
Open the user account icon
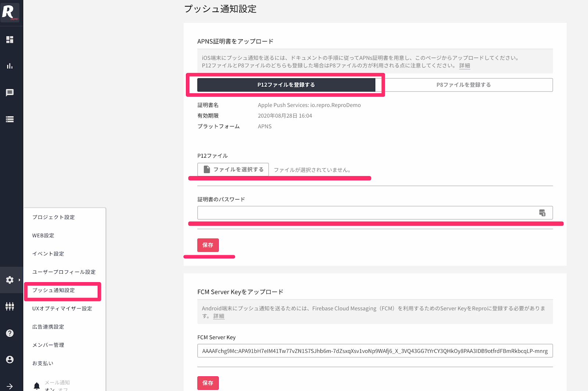[x=10, y=360]
